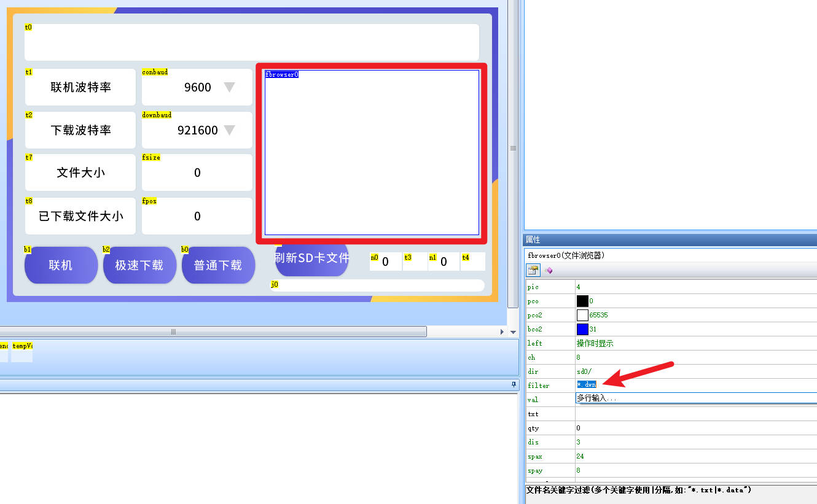817x504 pixels.
Task: Click the scroll right arrow of canvas
Action: [502, 332]
